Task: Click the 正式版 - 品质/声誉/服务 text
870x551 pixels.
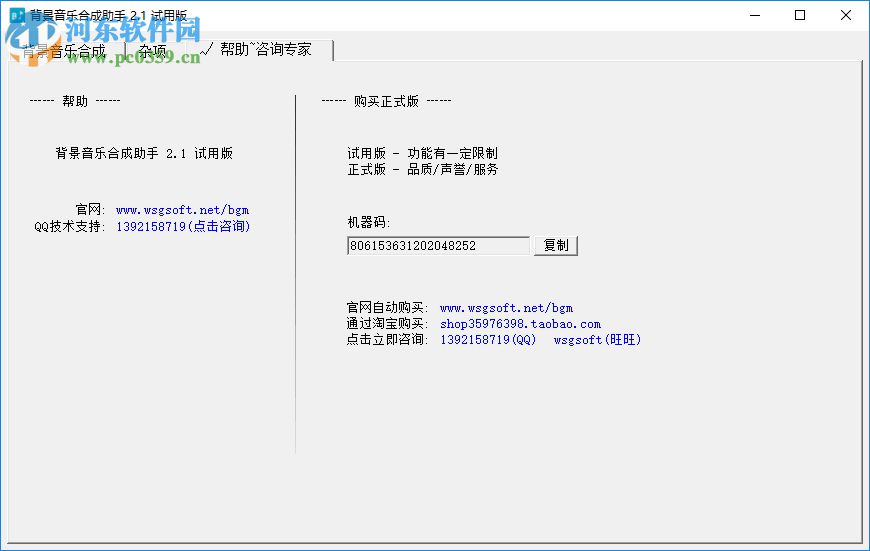Action: (x=422, y=169)
